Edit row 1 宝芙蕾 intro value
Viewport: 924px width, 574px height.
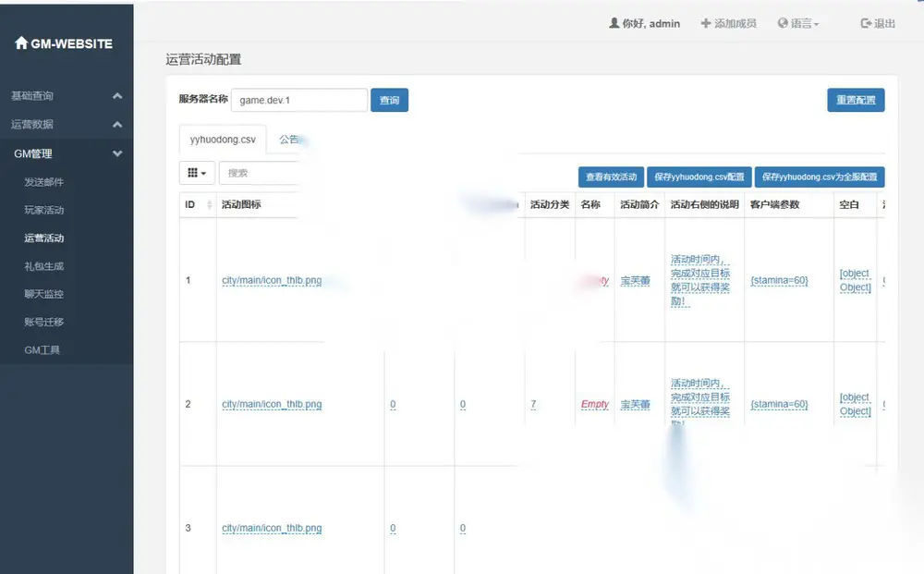(636, 280)
